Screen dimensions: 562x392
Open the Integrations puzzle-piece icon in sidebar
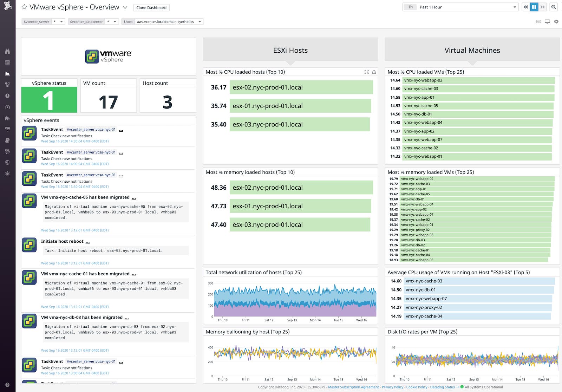7,117
